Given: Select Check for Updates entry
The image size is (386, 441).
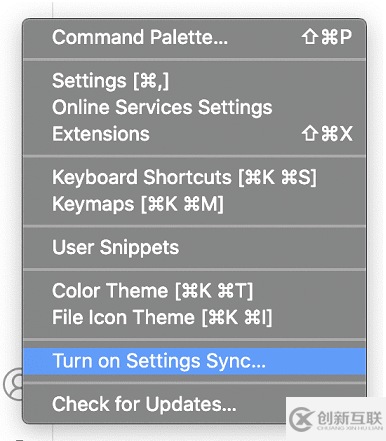Looking at the screenshot, I should coord(195,404).
